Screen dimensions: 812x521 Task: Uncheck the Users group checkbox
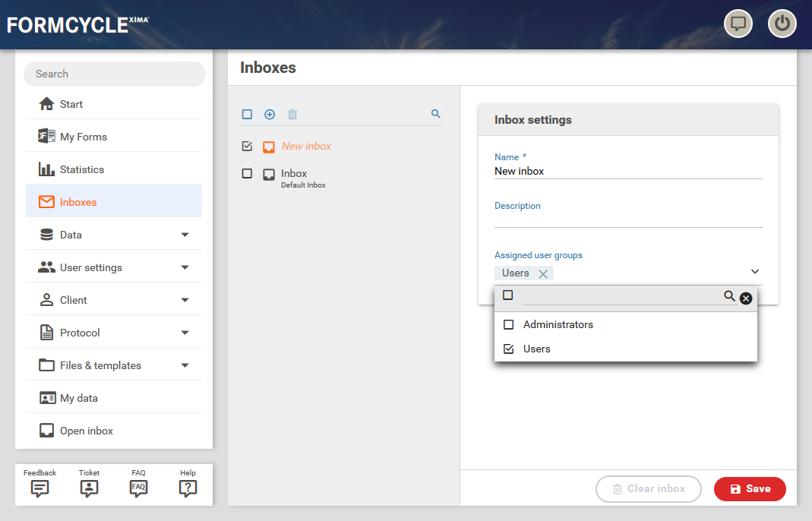(509, 349)
